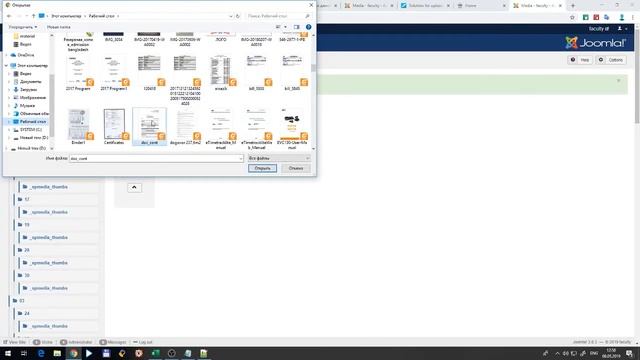Open the file dialog help icon
Image resolution: width=640 pixels, height=360 pixels.
tap(309, 27)
